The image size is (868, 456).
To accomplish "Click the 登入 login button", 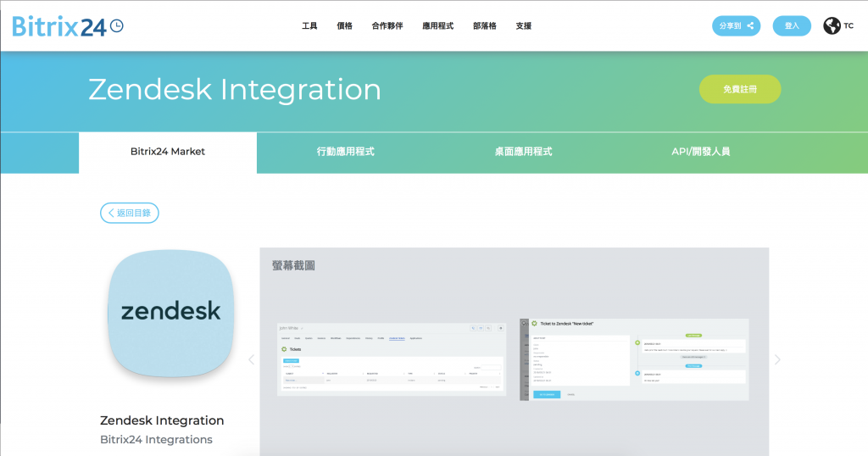I will coord(792,26).
